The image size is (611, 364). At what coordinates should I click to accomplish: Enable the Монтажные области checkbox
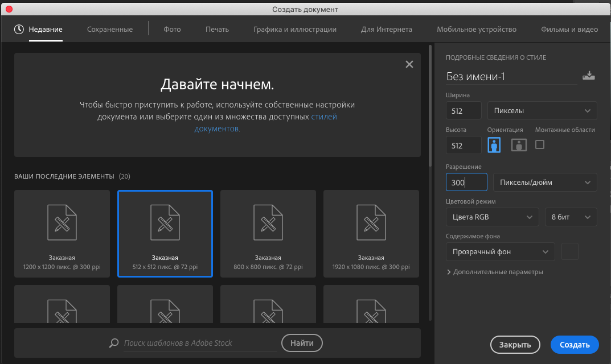tap(539, 145)
